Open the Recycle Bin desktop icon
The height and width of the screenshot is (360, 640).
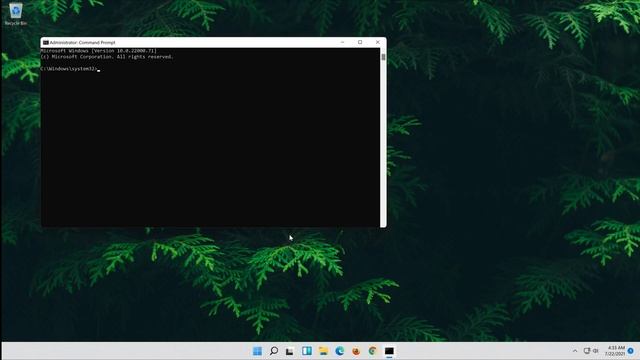pyautogui.click(x=16, y=14)
